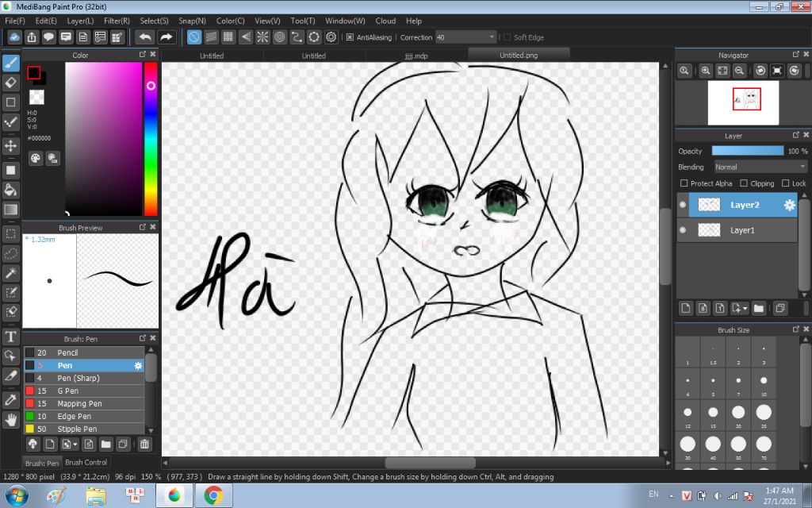Turn off snap using the Snap Off icon

(x=193, y=37)
